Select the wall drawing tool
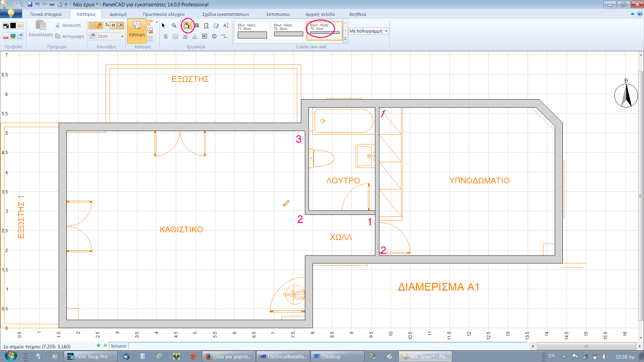 point(187,25)
